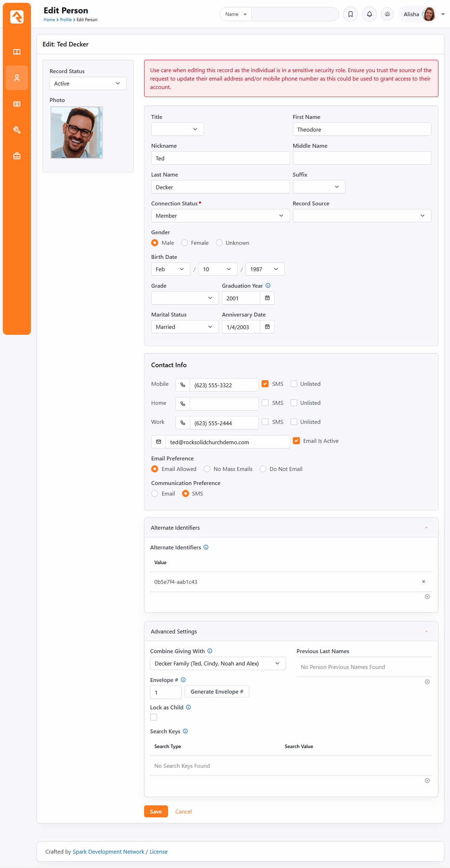
Task: Remove alternate identifier 0b5e7f4-aab1c43
Action: pyautogui.click(x=423, y=582)
